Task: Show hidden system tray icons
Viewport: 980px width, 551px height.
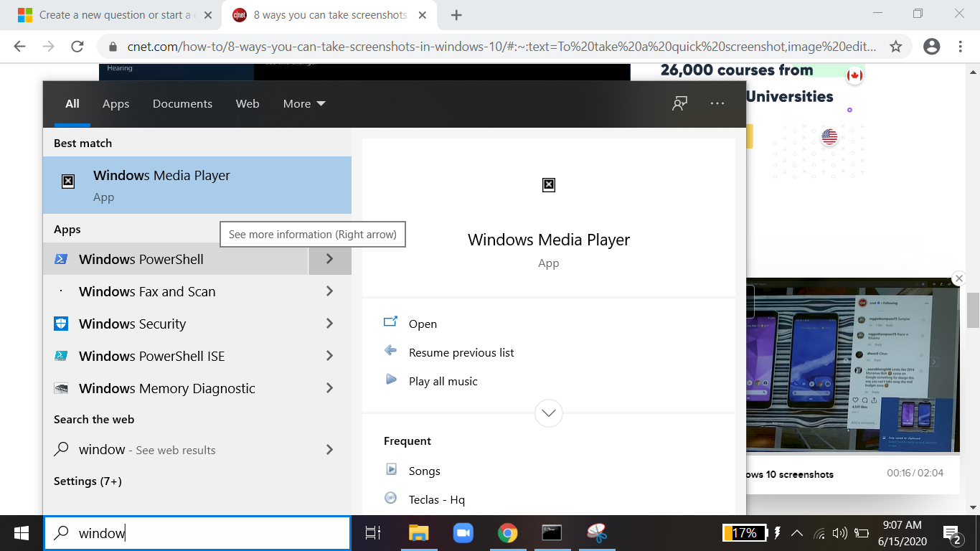Action: pos(797,533)
